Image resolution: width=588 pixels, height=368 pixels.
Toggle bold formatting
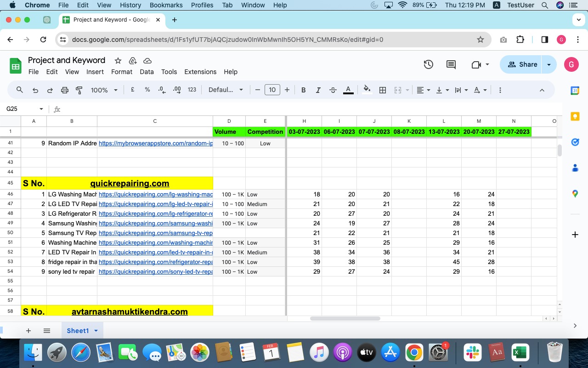(303, 90)
